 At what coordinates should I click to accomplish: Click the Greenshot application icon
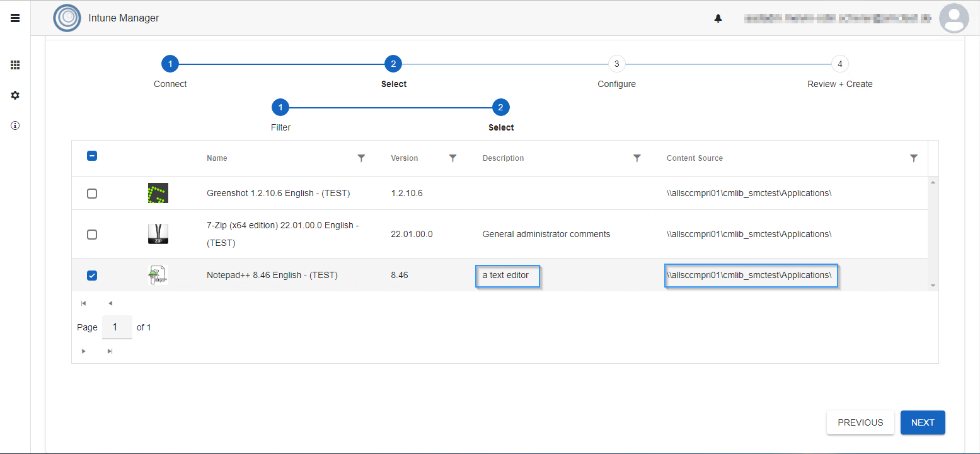point(158,193)
